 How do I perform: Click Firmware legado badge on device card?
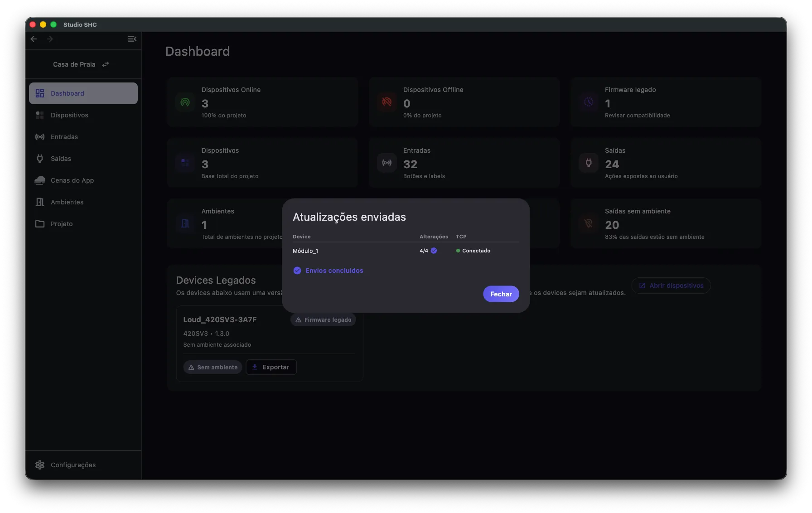pyautogui.click(x=323, y=319)
